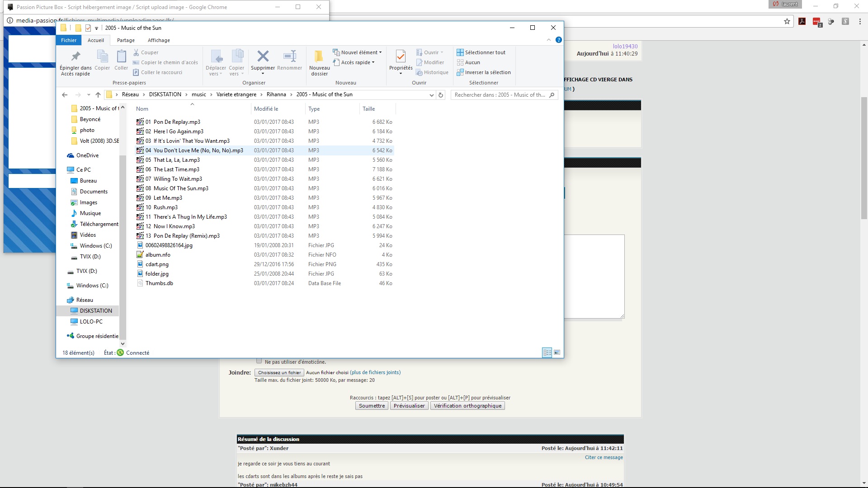Click Vérification orthographique button
The image size is (868, 488).
point(467,406)
